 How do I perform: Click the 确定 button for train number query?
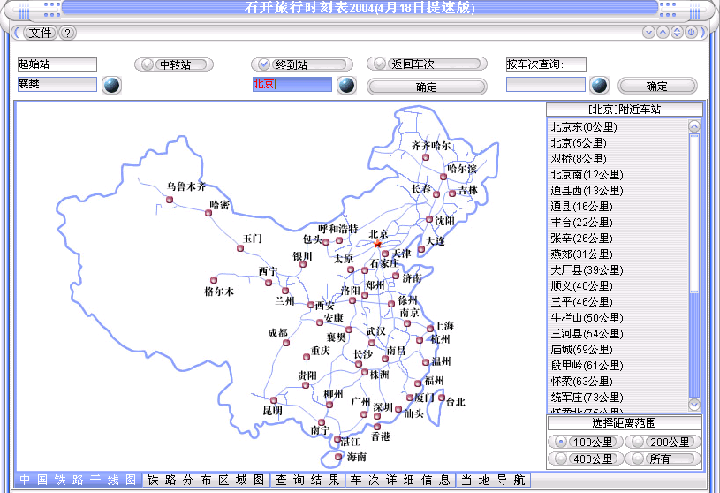[x=657, y=86]
